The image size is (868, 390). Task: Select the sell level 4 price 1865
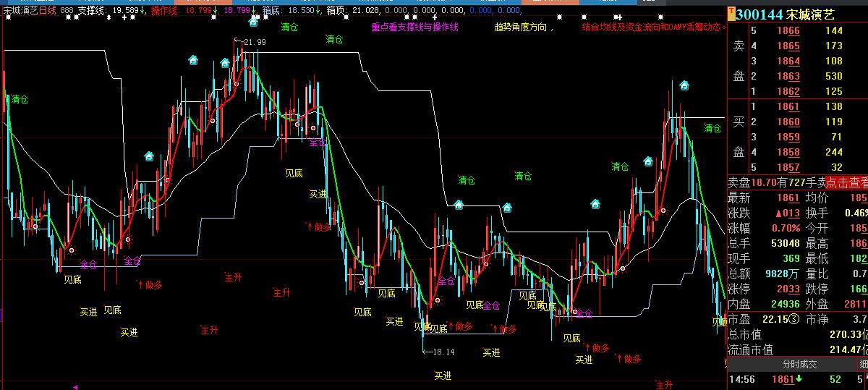point(788,46)
